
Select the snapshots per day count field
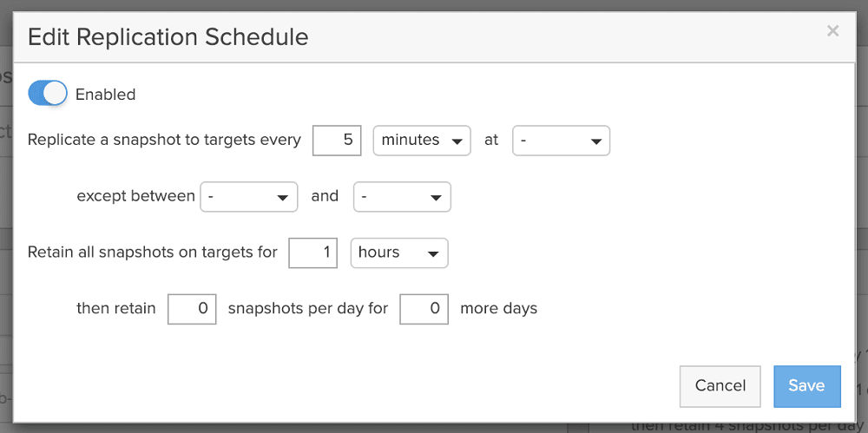[192, 310]
